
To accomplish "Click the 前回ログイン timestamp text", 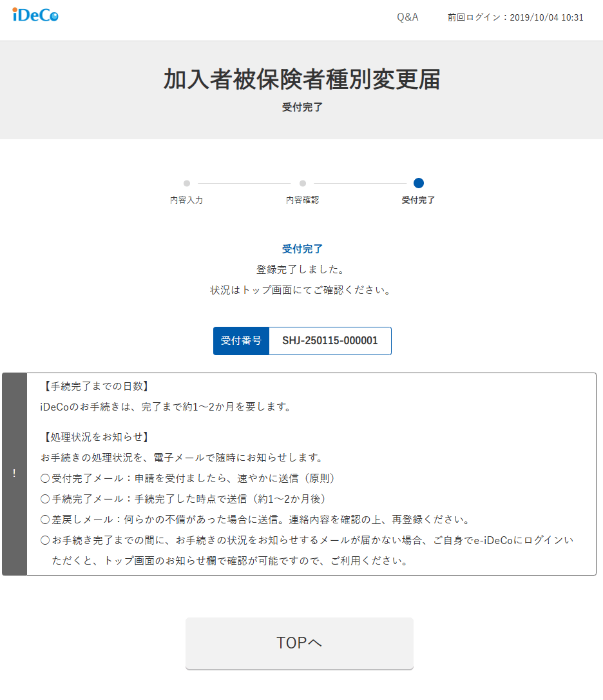I will 515,17.
